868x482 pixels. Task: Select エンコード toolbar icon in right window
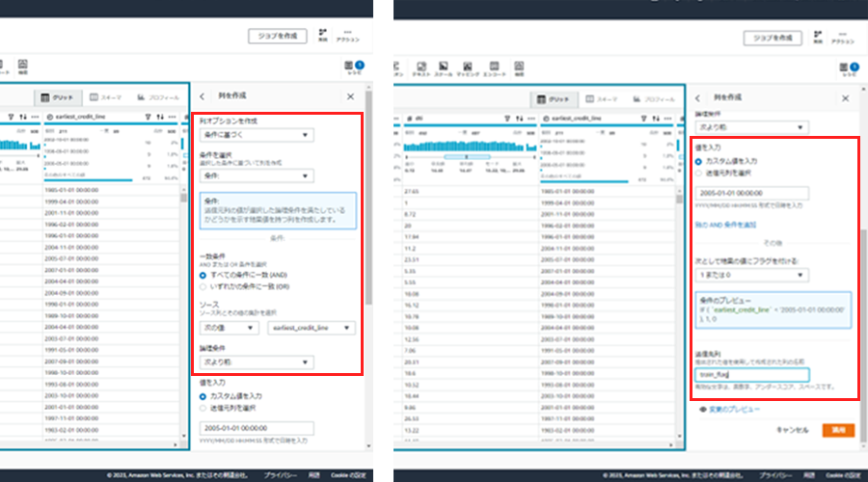click(x=495, y=69)
